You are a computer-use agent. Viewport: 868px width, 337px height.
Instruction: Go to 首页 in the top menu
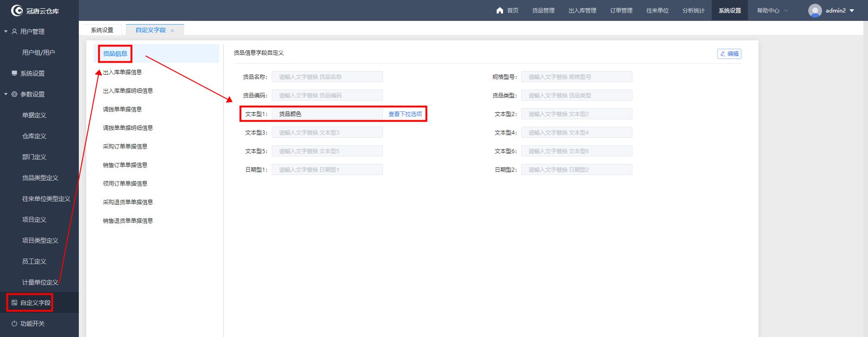click(513, 10)
